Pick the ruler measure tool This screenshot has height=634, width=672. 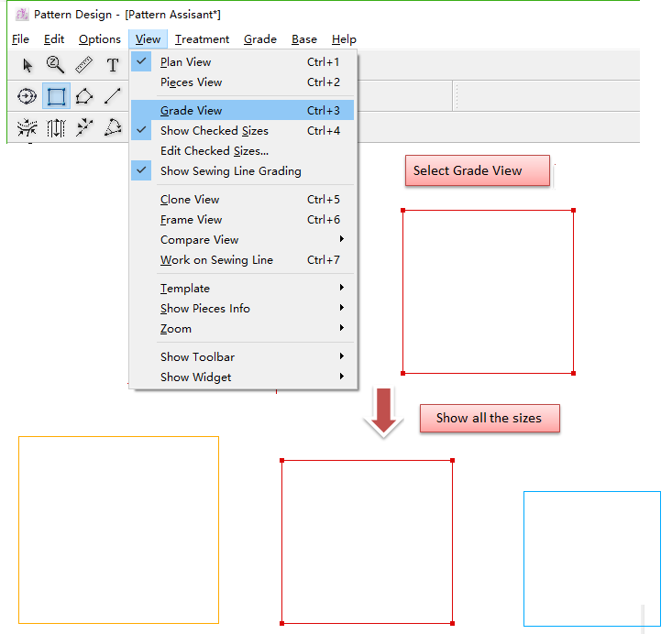(x=83, y=65)
